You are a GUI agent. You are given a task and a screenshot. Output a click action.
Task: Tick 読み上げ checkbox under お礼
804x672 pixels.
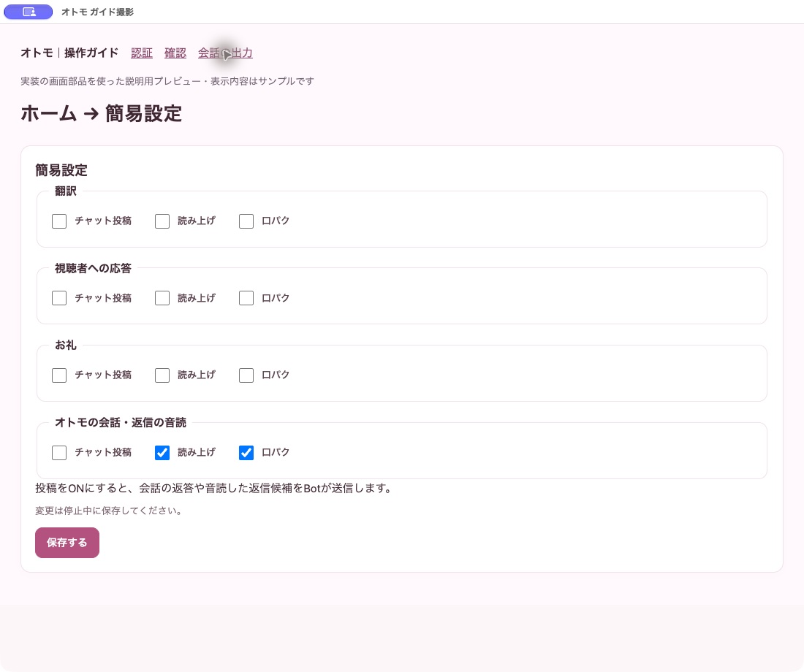(162, 375)
